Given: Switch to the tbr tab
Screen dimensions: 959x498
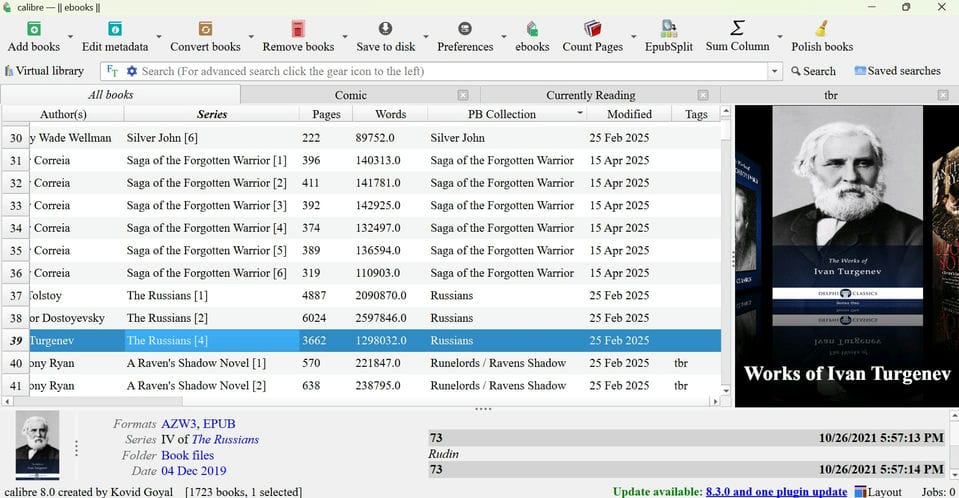Looking at the screenshot, I should 830,95.
